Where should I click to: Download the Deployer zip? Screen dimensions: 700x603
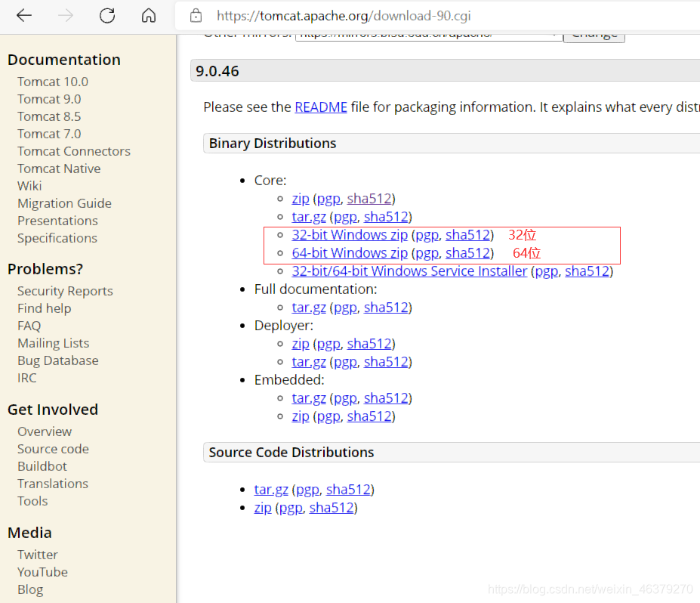[301, 344]
